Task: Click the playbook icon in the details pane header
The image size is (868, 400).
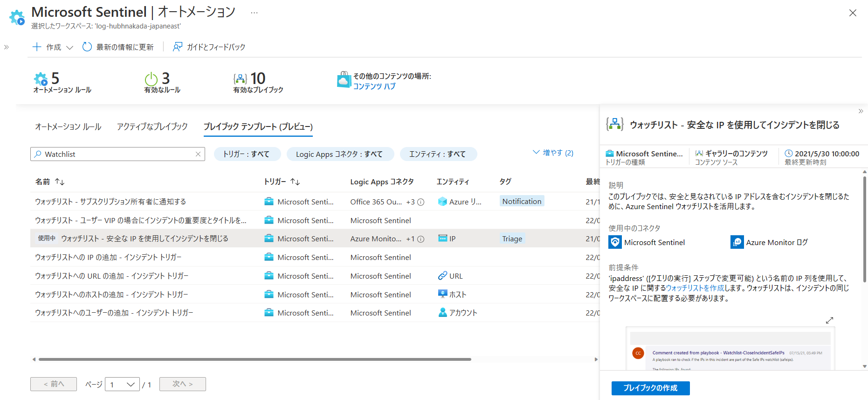Action: pos(614,124)
